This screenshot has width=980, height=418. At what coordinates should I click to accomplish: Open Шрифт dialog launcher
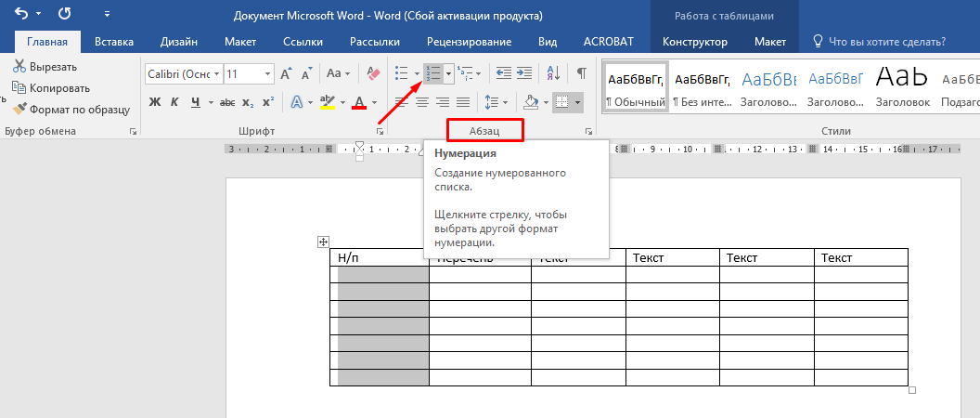tap(380, 131)
